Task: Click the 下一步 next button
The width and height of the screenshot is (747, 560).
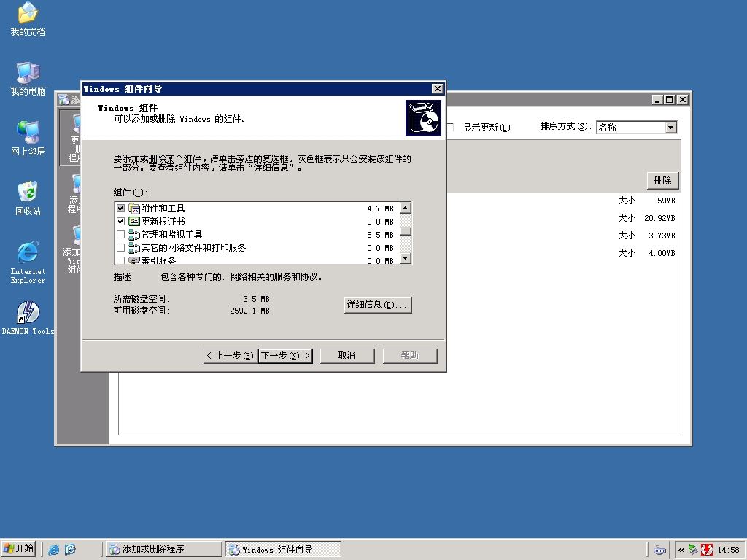Action: tap(285, 356)
